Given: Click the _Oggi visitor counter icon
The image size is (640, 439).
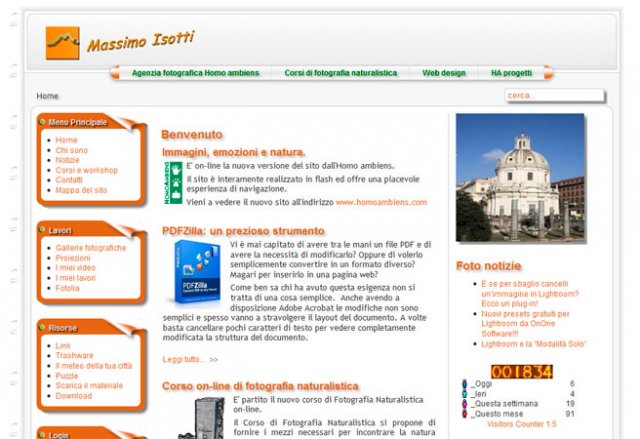Looking at the screenshot, I should [464, 384].
